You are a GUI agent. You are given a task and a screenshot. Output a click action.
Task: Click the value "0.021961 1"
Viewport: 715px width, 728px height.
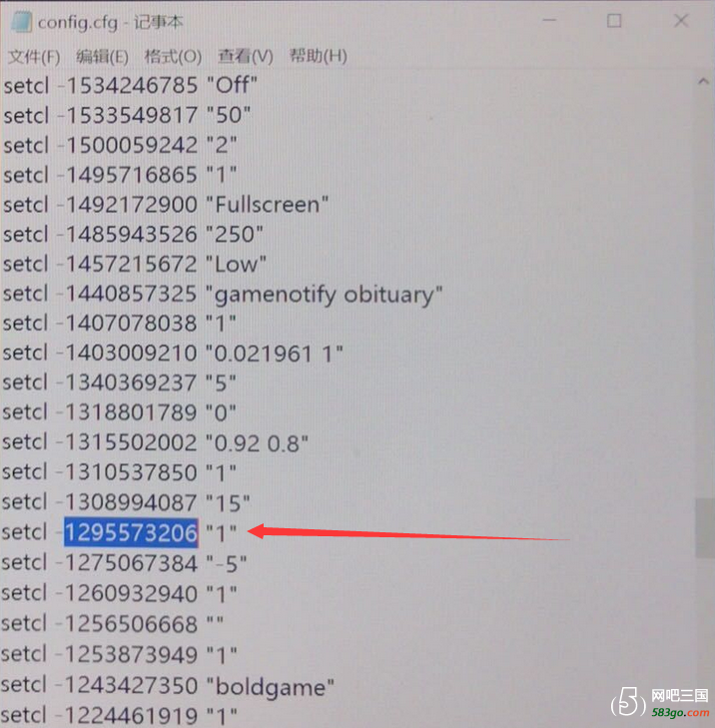point(274,354)
